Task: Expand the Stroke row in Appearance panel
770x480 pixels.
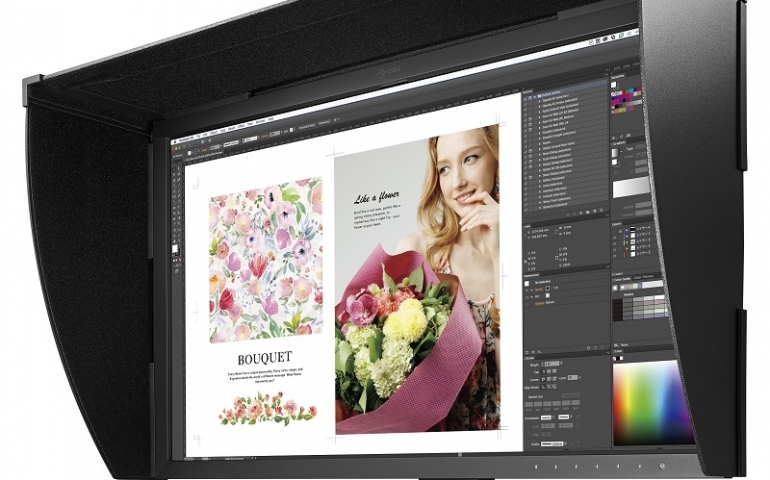Action: pyautogui.click(x=532, y=289)
